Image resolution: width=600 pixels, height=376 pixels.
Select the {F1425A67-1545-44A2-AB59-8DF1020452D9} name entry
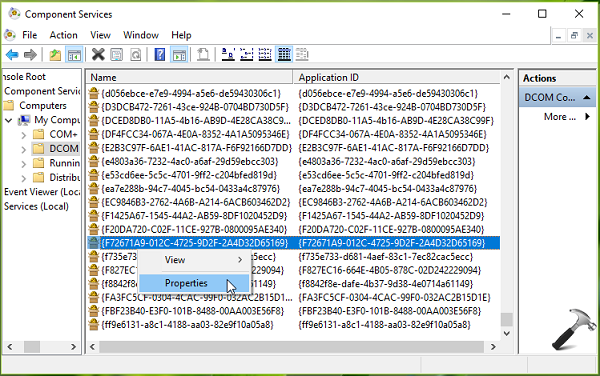pyautogui.click(x=194, y=216)
